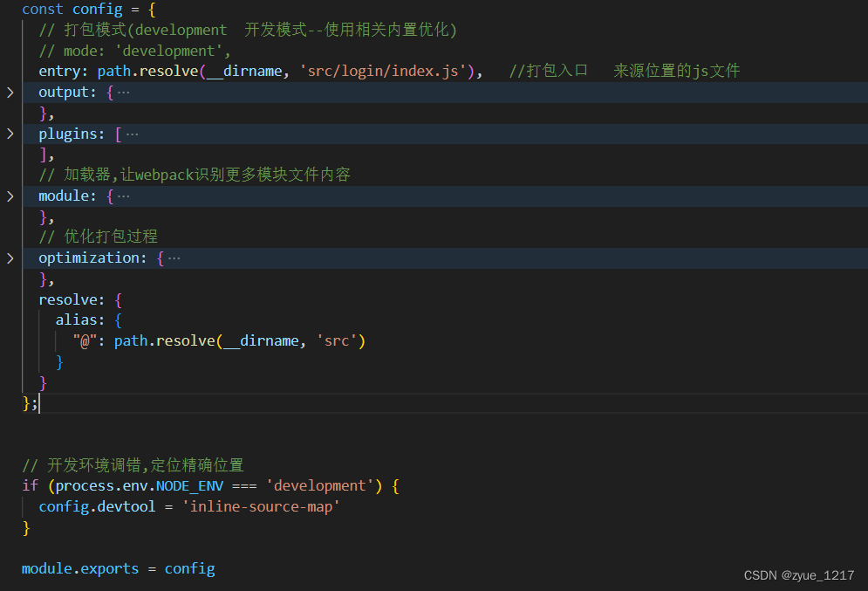Click '__dirname' in the entry line

(x=244, y=72)
